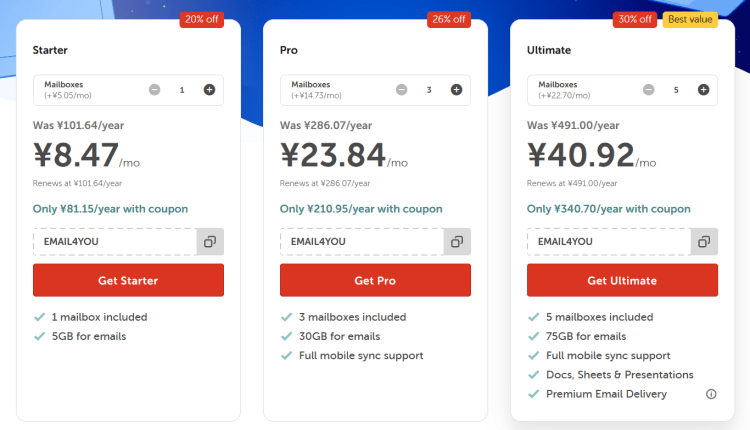Click the Get Starter button

[x=128, y=280]
